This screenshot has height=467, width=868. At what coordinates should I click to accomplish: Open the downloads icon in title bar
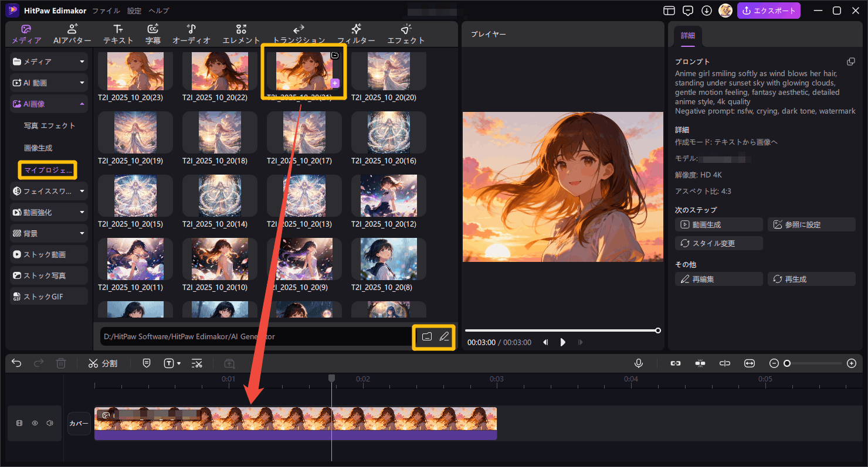(x=707, y=11)
